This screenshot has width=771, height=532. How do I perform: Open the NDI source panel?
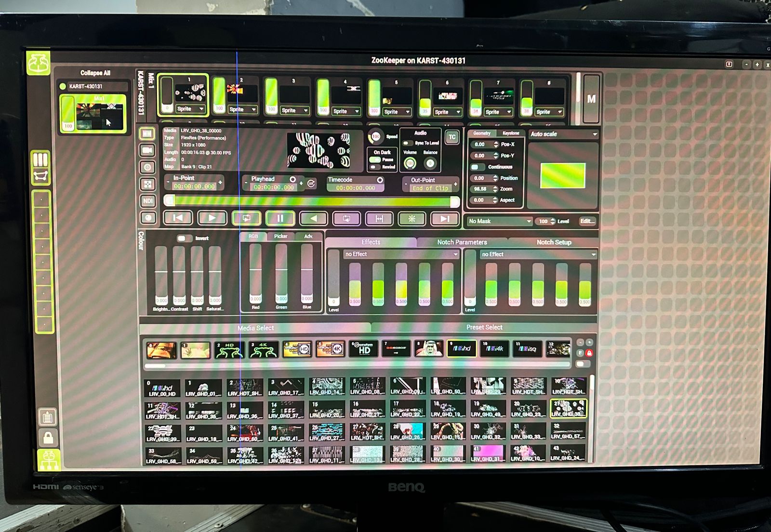147,200
